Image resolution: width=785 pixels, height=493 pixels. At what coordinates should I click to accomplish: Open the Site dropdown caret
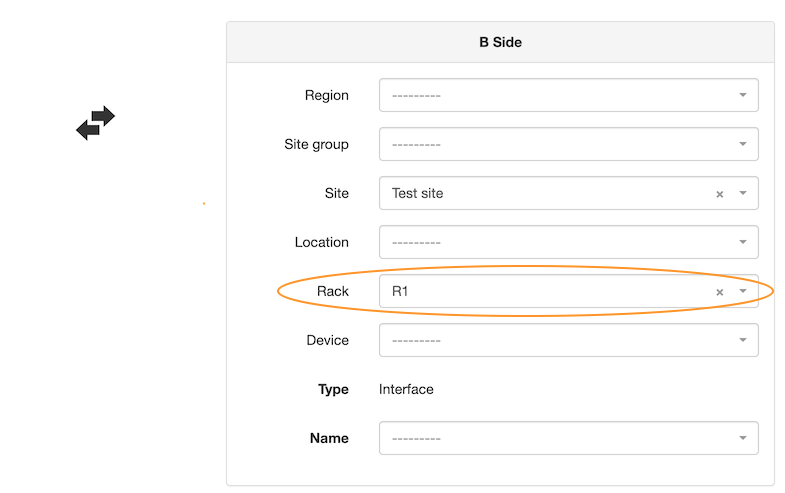[743, 193]
